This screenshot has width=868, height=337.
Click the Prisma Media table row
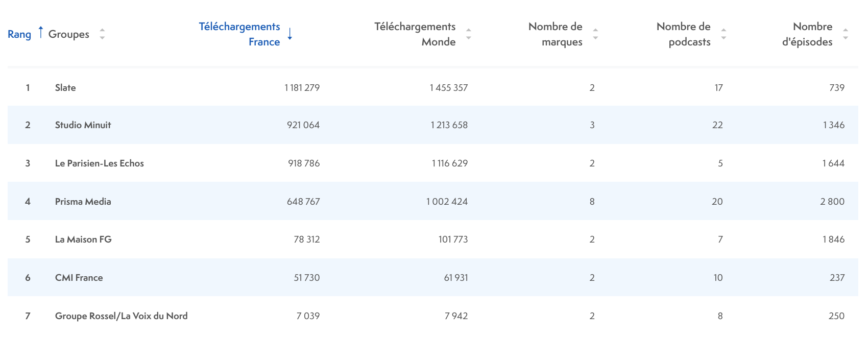pos(82,201)
